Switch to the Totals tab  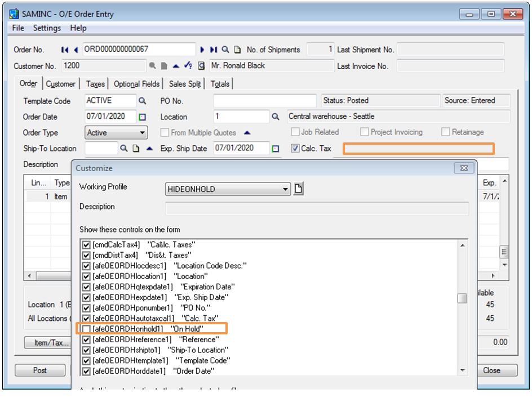pyautogui.click(x=220, y=84)
